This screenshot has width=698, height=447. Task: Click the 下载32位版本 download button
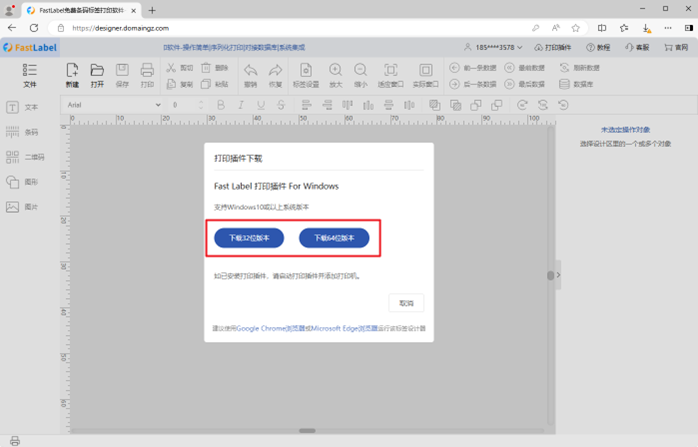249,238
